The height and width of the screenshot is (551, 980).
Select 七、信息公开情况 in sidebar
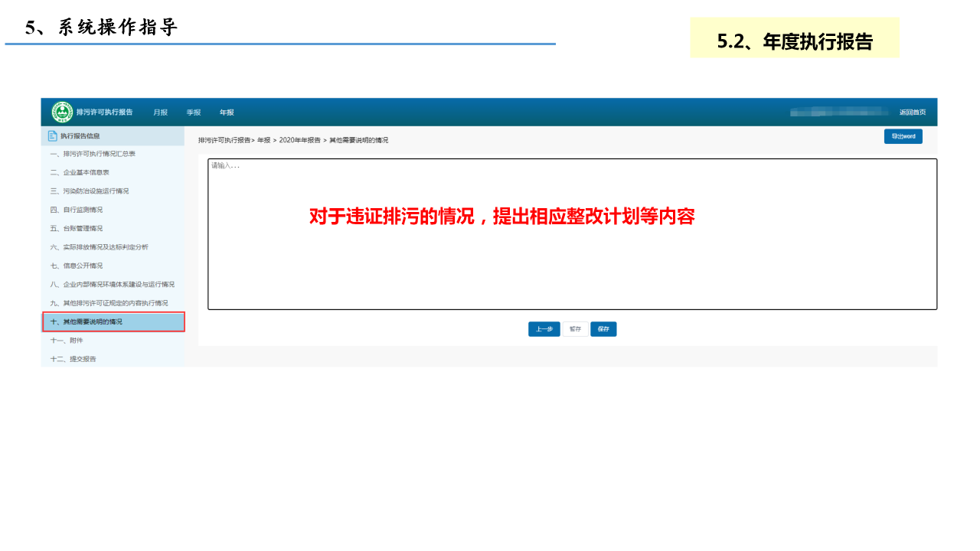click(77, 266)
